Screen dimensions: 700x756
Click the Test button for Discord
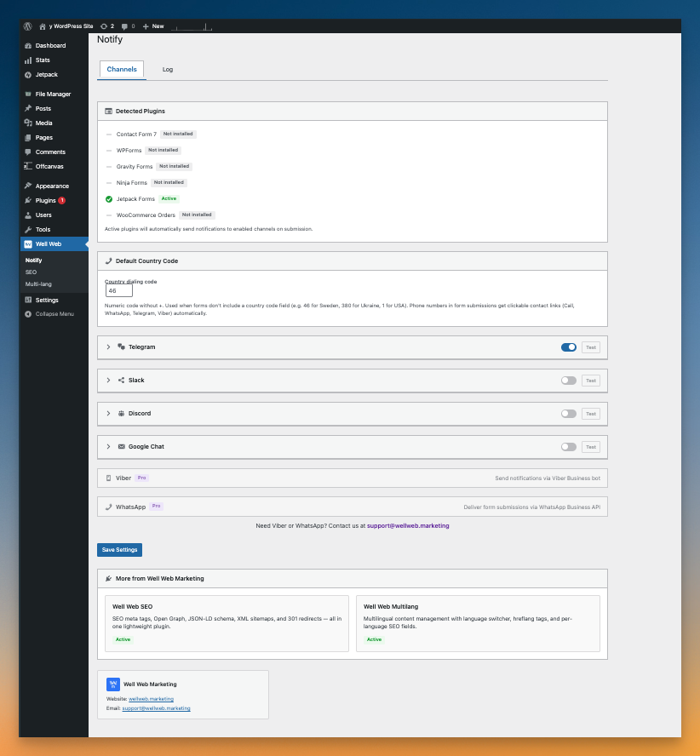click(591, 414)
